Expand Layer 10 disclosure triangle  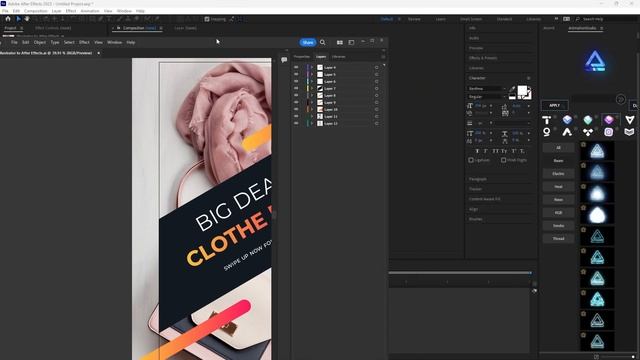[x=312, y=109]
